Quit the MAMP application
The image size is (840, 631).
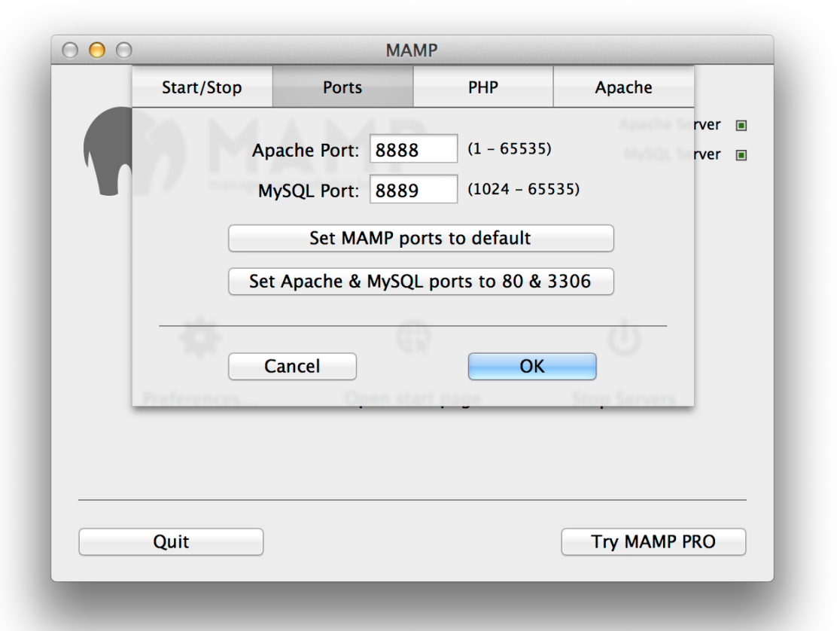point(171,541)
